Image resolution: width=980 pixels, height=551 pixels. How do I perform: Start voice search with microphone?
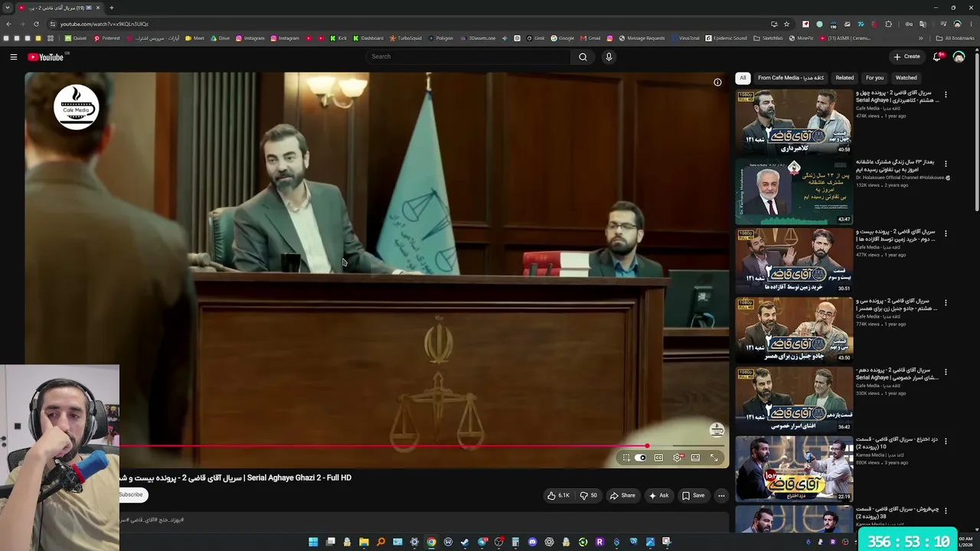[x=609, y=57]
